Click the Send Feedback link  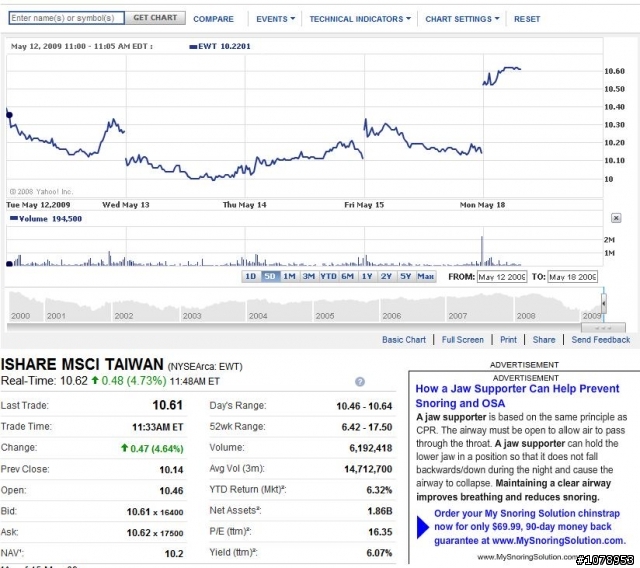600,339
